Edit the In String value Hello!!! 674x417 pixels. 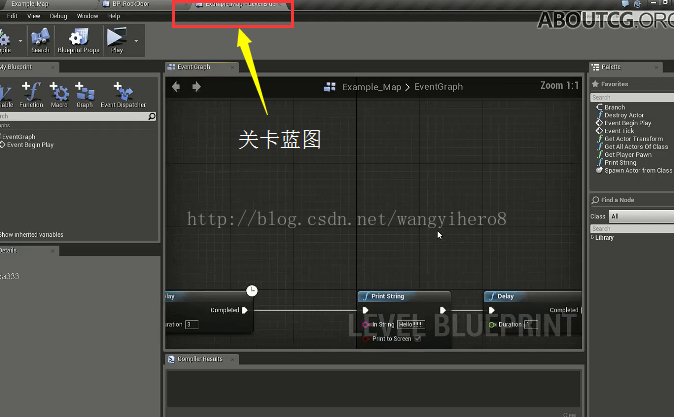tap(411, 325)
